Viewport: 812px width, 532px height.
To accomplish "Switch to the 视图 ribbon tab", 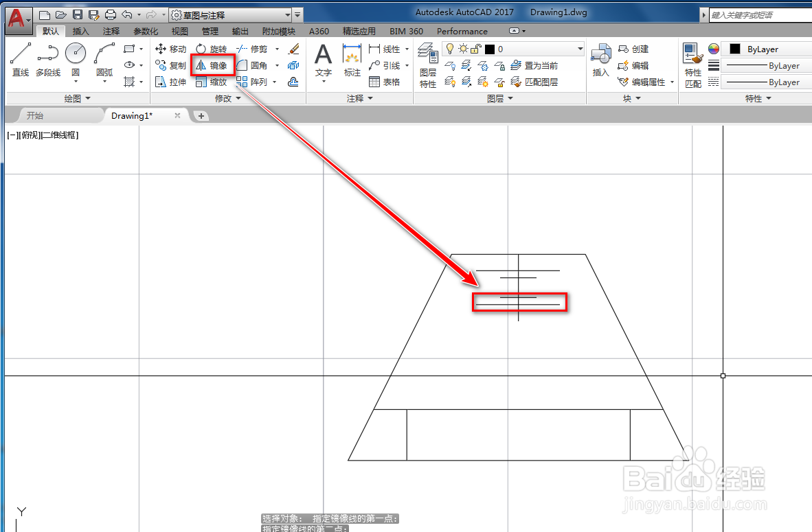I will 180,31.
